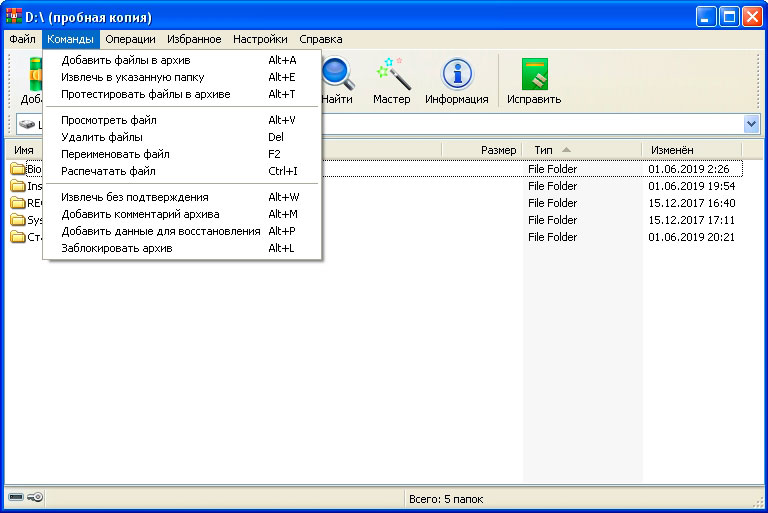The width and height of the screenshot is (768, 513).
Task: Choose Извлечь без подтверждения
Action: point(182,197)
